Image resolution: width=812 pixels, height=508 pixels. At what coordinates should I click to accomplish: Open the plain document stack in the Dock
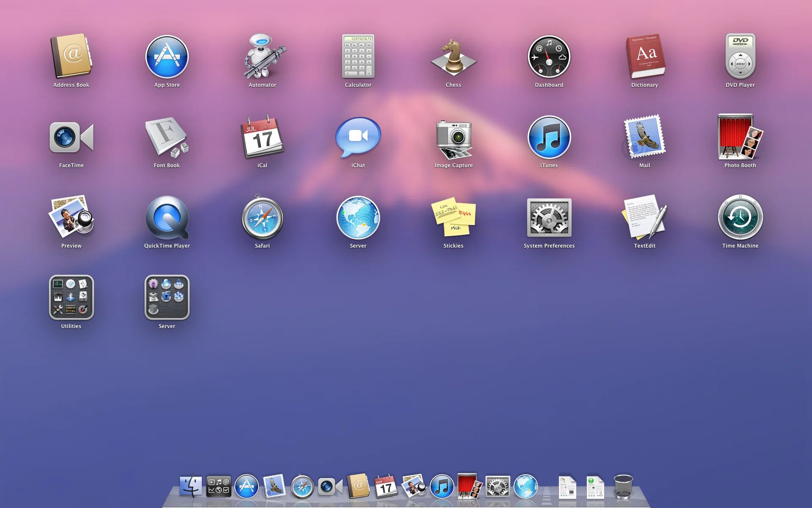click(x=567, y=487)
